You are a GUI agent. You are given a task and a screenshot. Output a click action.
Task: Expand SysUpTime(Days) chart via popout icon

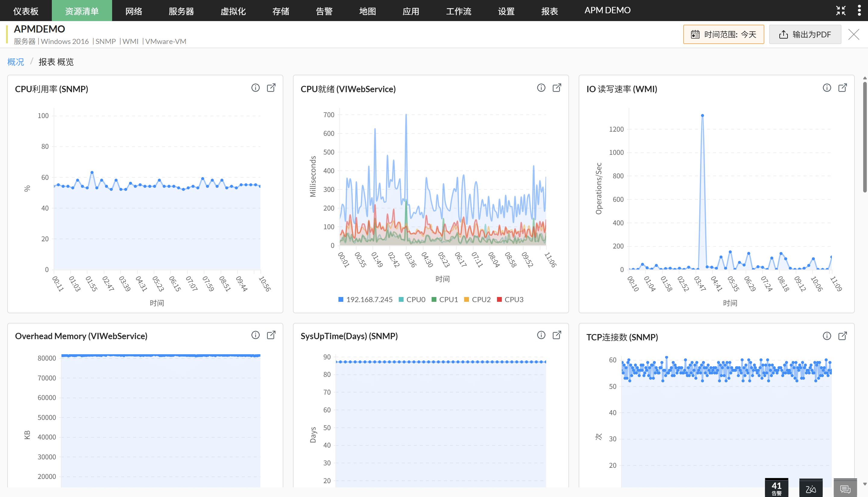557,335
